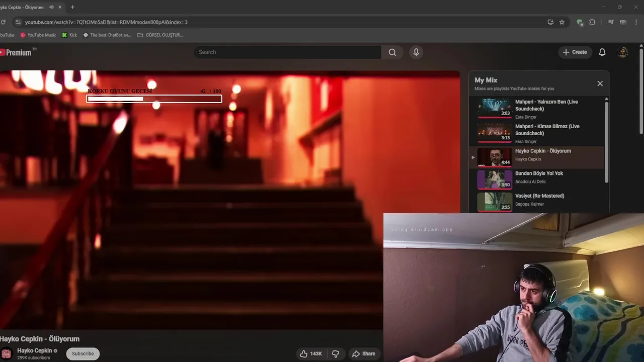
Task: Open the YouTube account avatar menu
Action: click(623, 52)
